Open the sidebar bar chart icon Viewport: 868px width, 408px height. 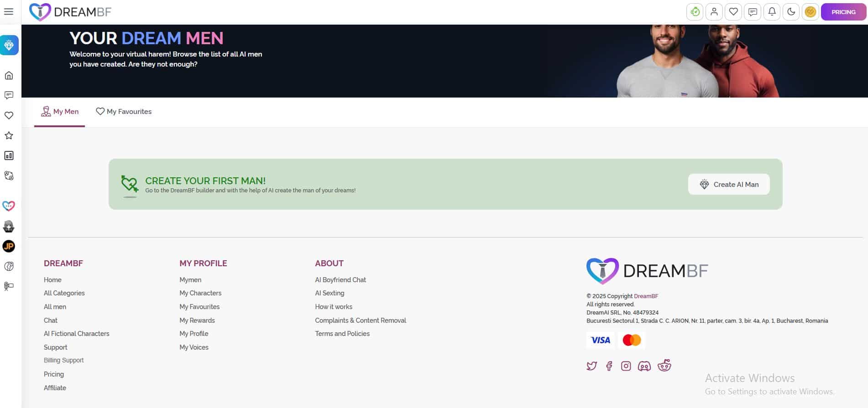9,155
